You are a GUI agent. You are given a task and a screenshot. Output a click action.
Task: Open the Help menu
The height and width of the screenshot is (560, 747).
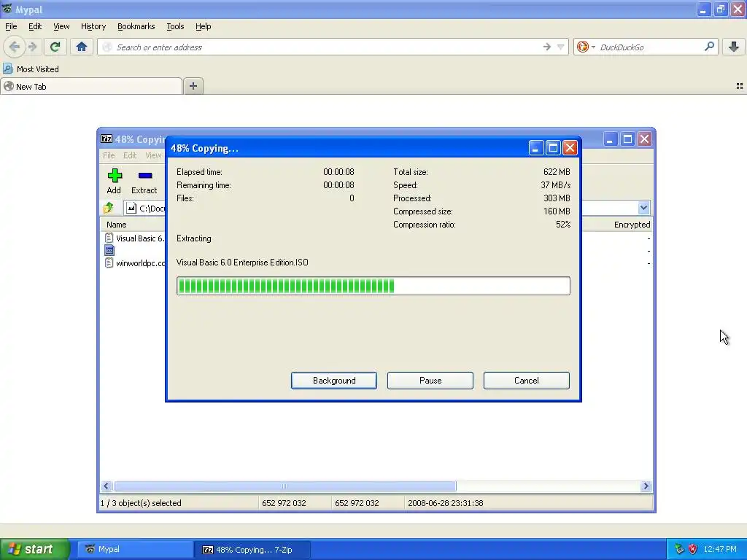tap(203, 26)
